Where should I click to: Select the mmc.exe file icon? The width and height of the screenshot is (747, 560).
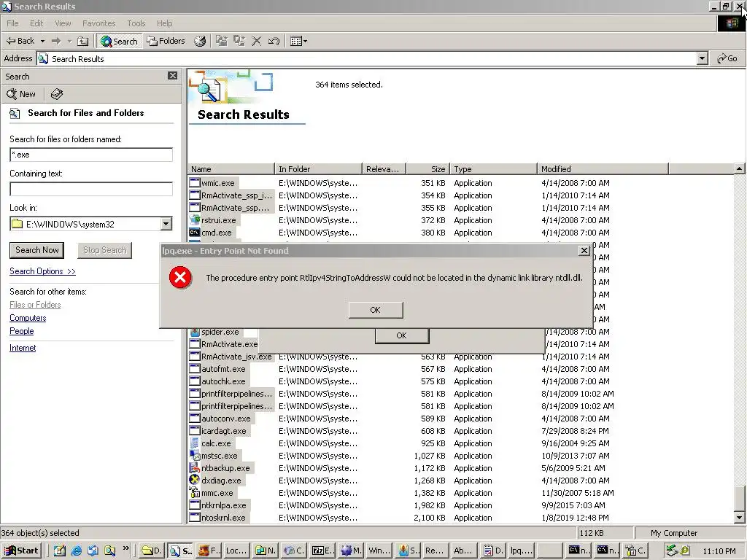[194, 493]
